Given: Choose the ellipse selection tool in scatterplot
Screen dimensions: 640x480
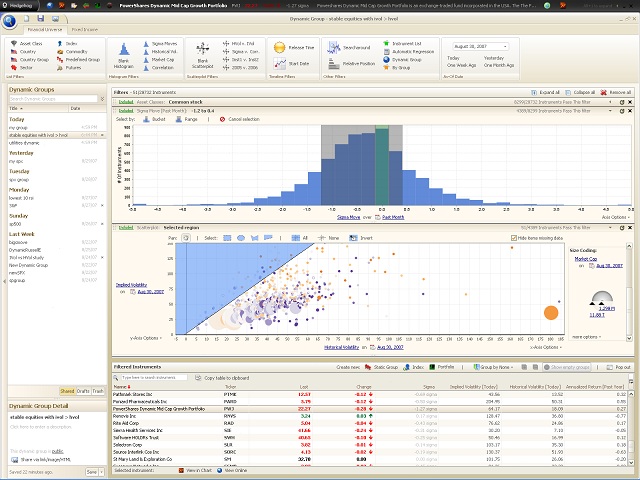Looking at the screenshot, I should (241, 238).
